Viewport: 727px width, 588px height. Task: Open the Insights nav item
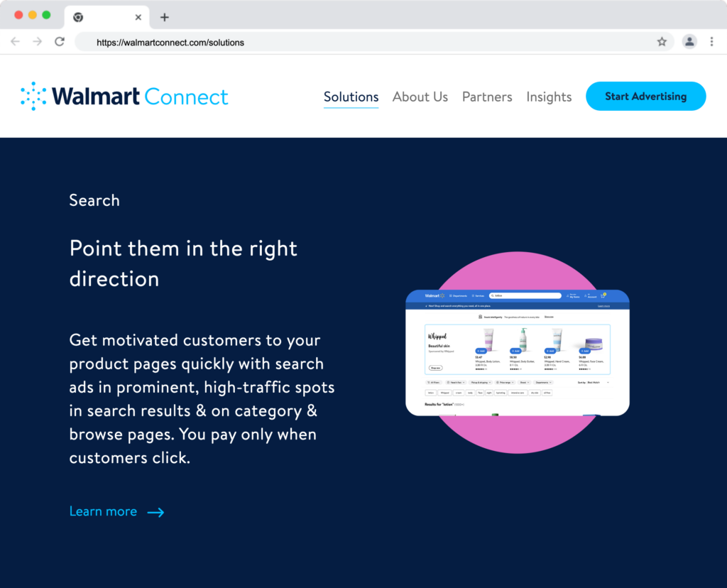(549, 97)
